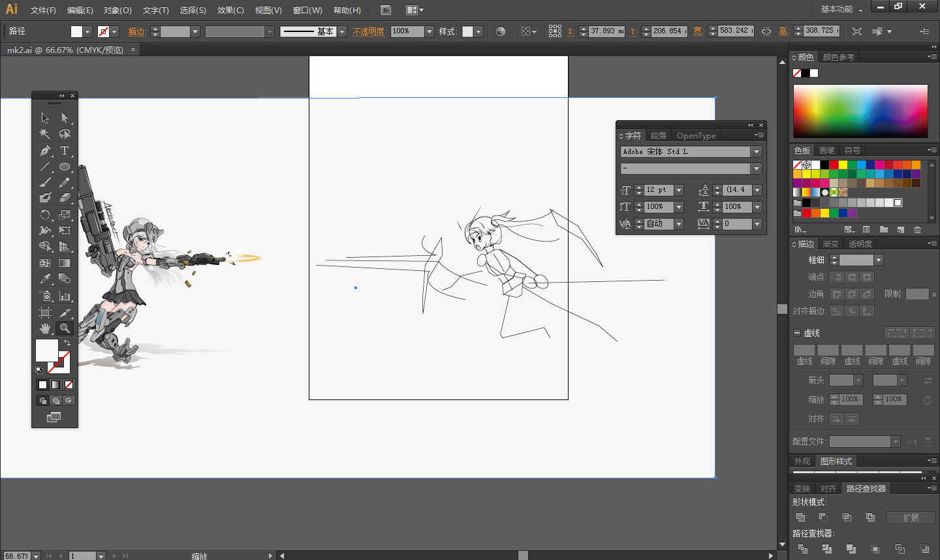
Task: Select the Paintbrush tool
Action: (44, 183)
